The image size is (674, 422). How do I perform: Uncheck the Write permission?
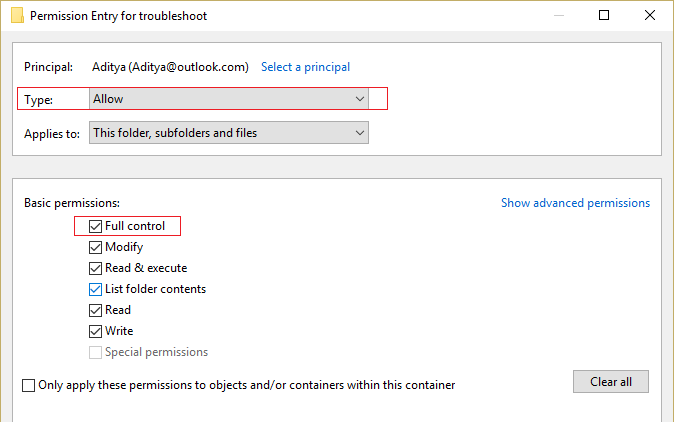tap(95, 331)
